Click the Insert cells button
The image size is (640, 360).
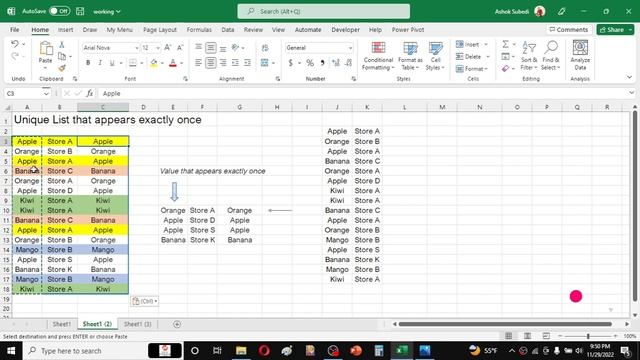click(x=467, y=44)
